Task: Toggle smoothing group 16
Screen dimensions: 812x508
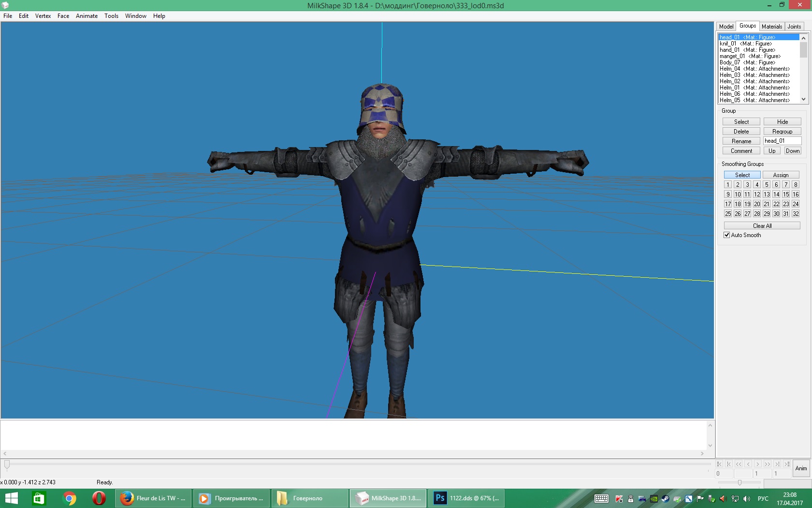Action: click(796, 194)
